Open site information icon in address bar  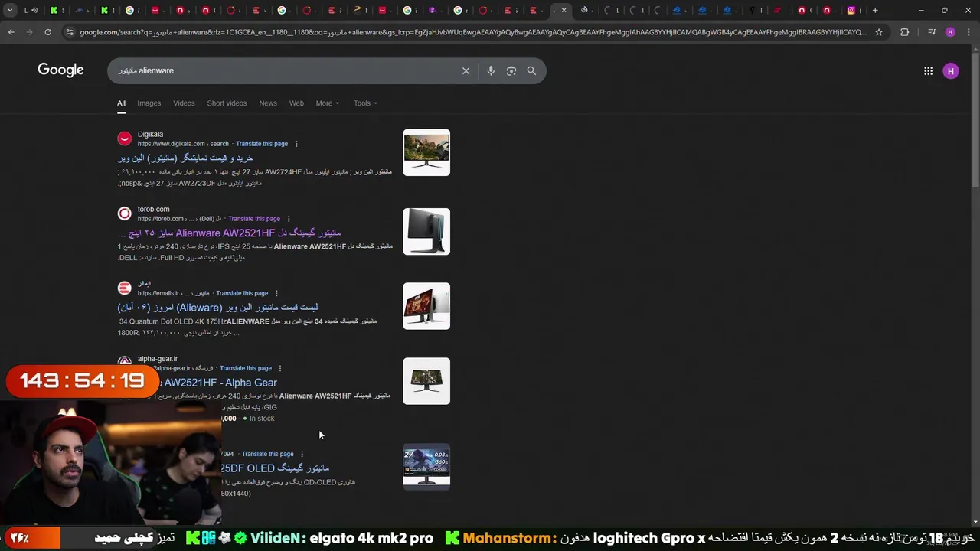(x=70, y=32)
